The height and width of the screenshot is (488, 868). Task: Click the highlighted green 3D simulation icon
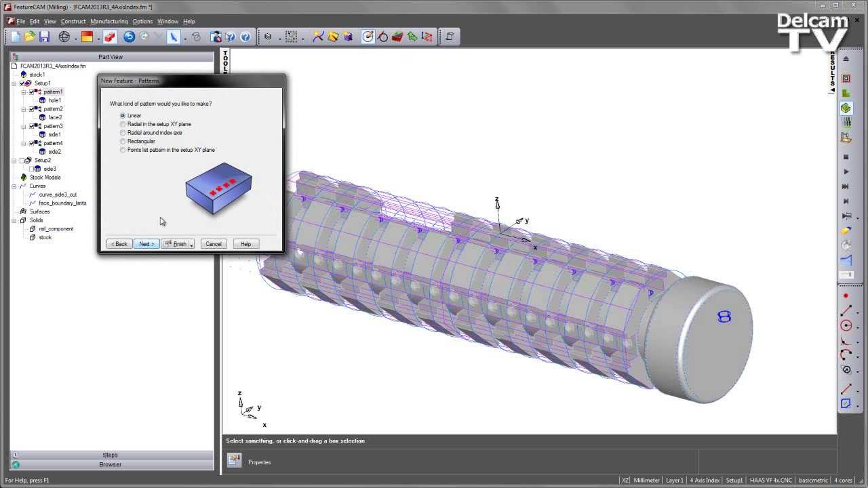846,108
